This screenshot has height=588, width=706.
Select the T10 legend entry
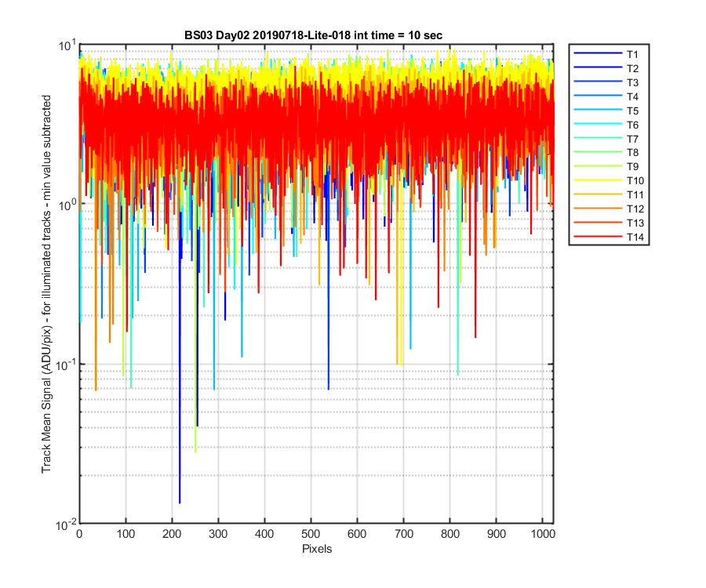(x=609, y=180)
